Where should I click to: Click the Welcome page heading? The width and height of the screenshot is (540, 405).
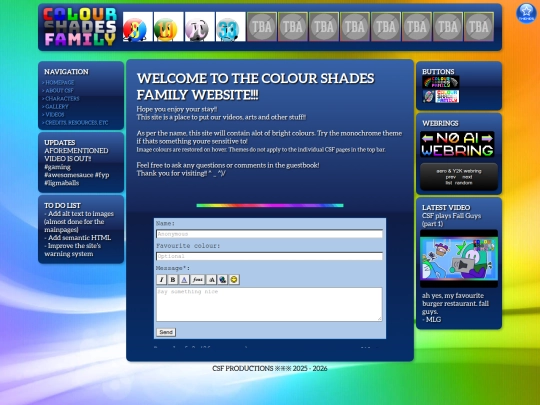(x=256, y=86)
